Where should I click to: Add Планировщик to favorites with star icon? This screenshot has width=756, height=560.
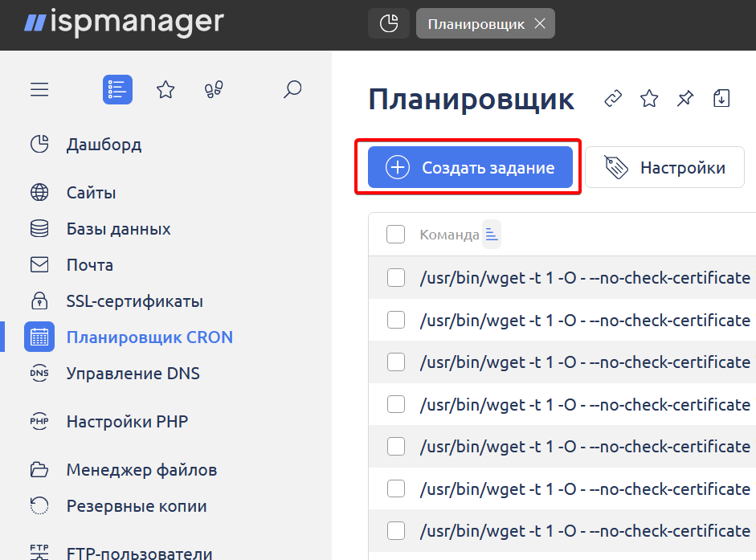pos(649,99)
